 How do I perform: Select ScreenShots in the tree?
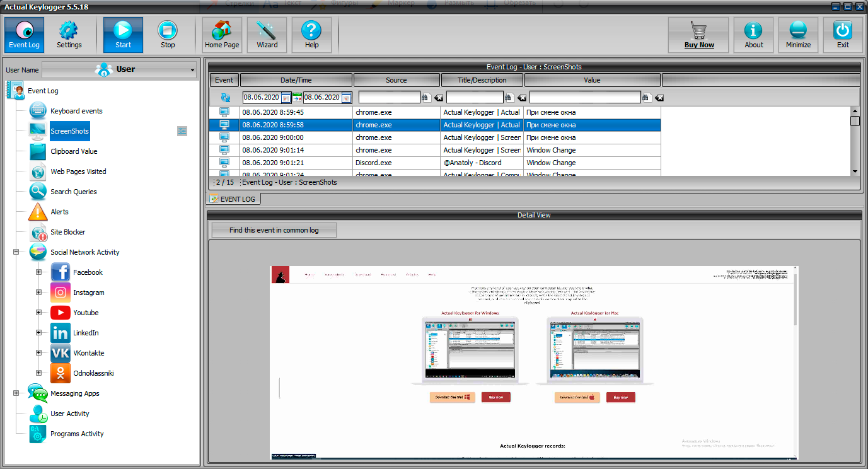[x=70, y=131]
